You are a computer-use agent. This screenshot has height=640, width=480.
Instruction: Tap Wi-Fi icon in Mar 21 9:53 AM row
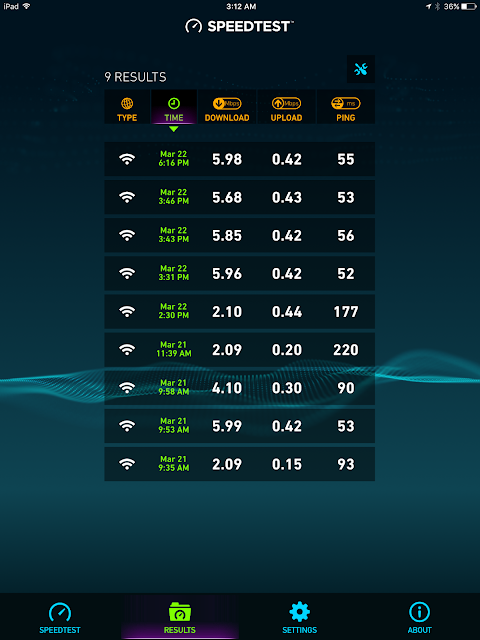pyautogui.click(x=127, y=426)
